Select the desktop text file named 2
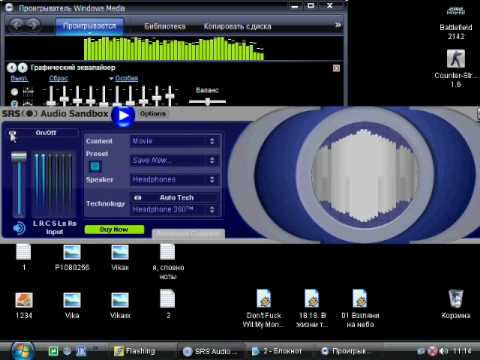480x360 pixels. click(x=168, y=304)
